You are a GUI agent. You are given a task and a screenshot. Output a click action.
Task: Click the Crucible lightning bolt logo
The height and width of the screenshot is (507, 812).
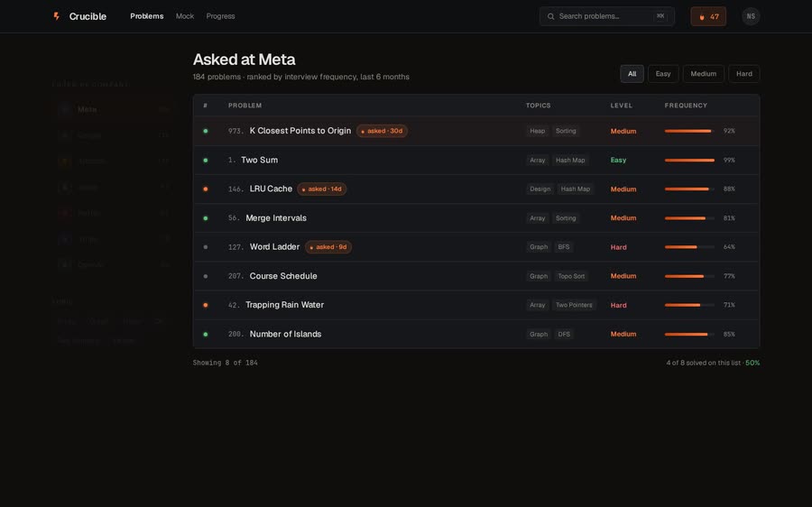[x=57, y=16]
